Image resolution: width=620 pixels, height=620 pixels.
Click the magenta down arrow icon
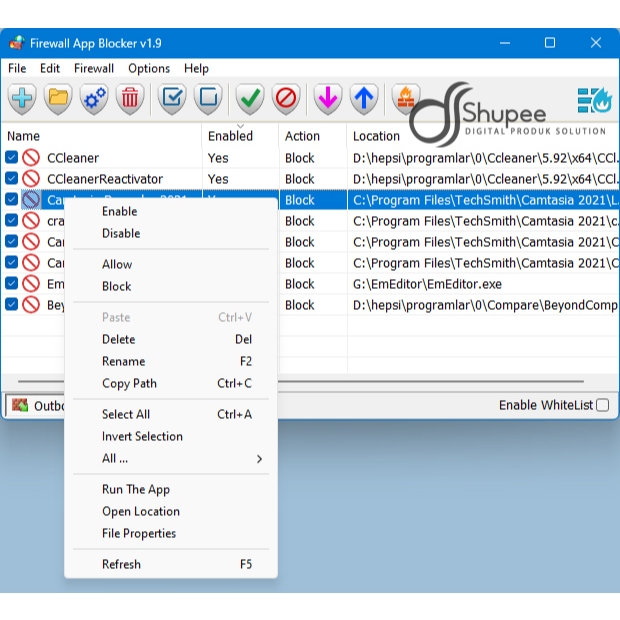coord(328,98)
